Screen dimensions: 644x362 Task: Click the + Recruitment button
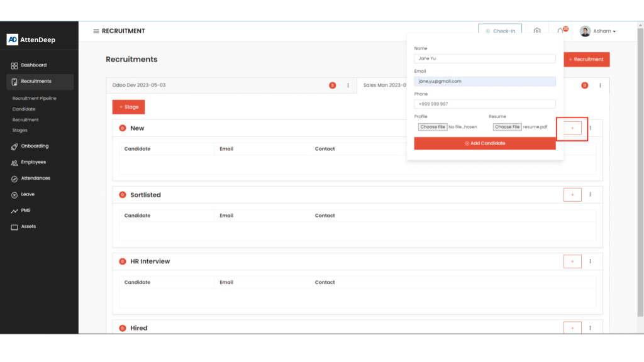coord(586,59)
